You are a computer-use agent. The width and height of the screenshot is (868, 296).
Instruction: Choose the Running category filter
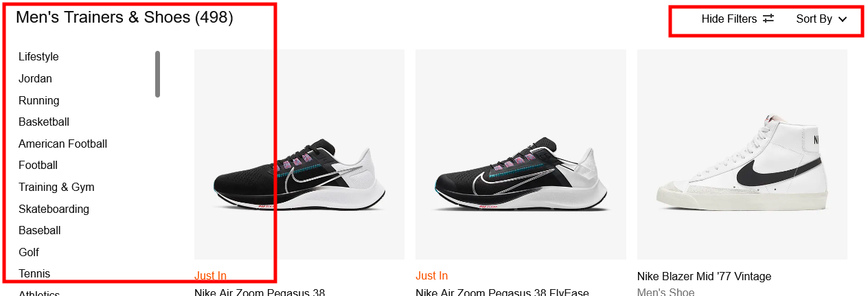click(39, 100)
